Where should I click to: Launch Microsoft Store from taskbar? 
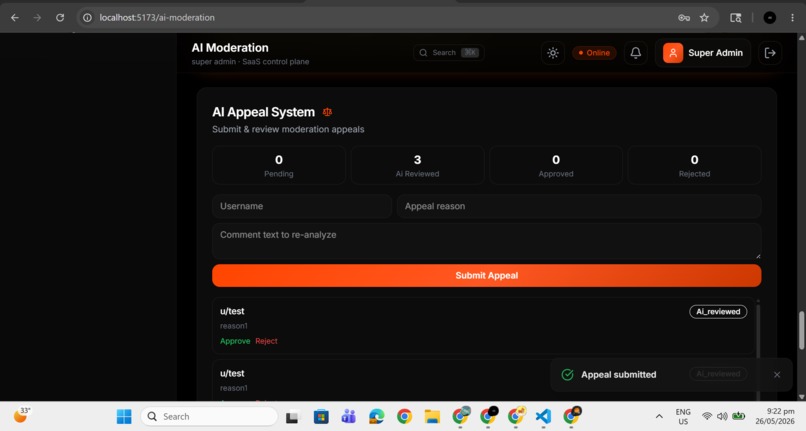[x=321, y=417]
